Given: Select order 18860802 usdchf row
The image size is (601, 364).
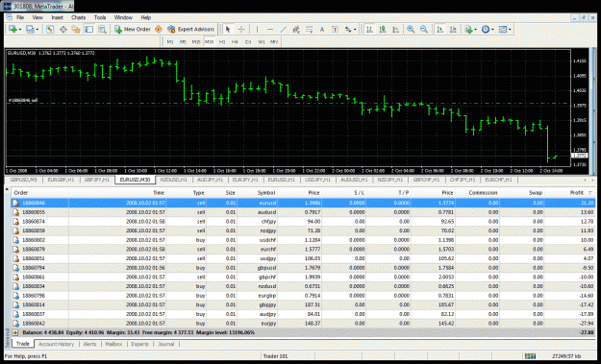Looking at the screenshot, I should click(303, 240).
